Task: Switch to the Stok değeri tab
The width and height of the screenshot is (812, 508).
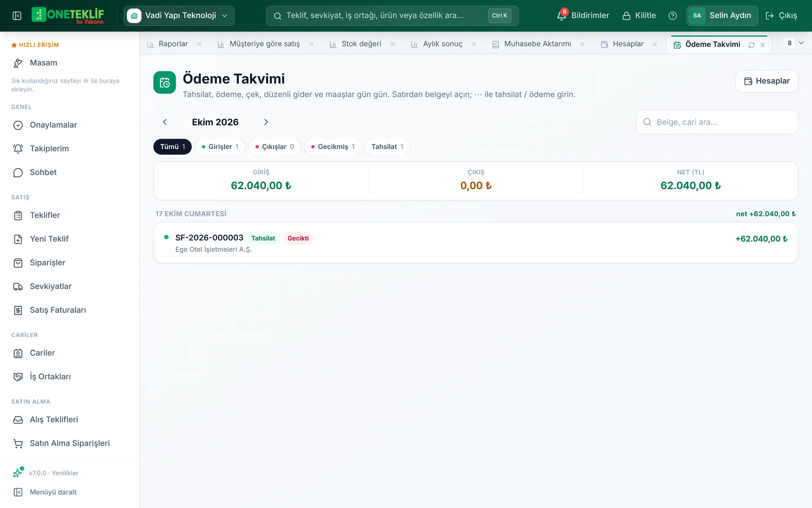Action: [x=361, y=44]
